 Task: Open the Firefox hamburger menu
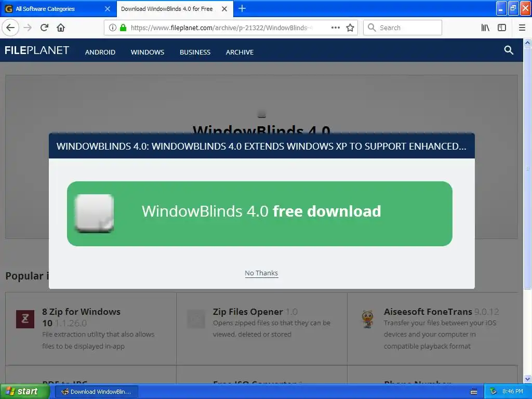[x=522, y=28]
